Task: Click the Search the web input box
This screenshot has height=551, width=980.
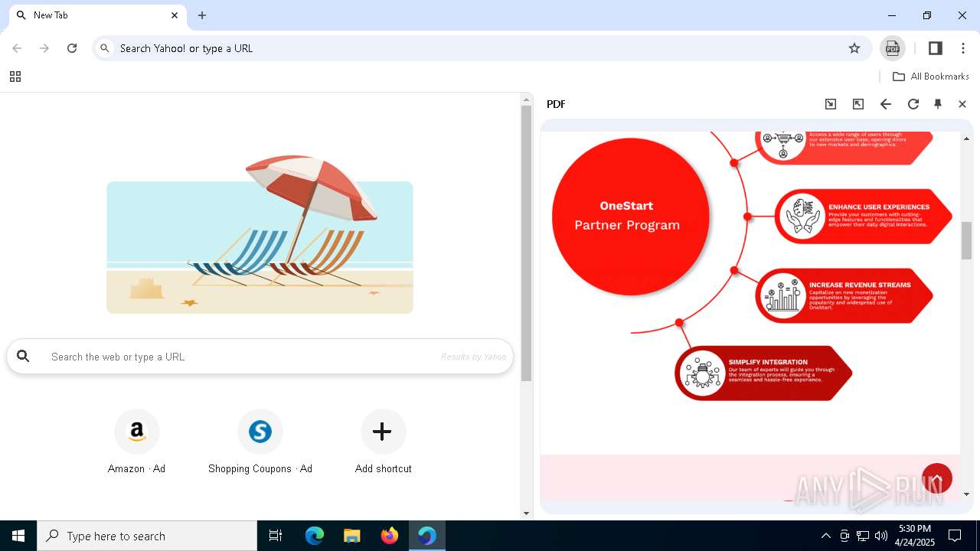Action: [260, 357]
